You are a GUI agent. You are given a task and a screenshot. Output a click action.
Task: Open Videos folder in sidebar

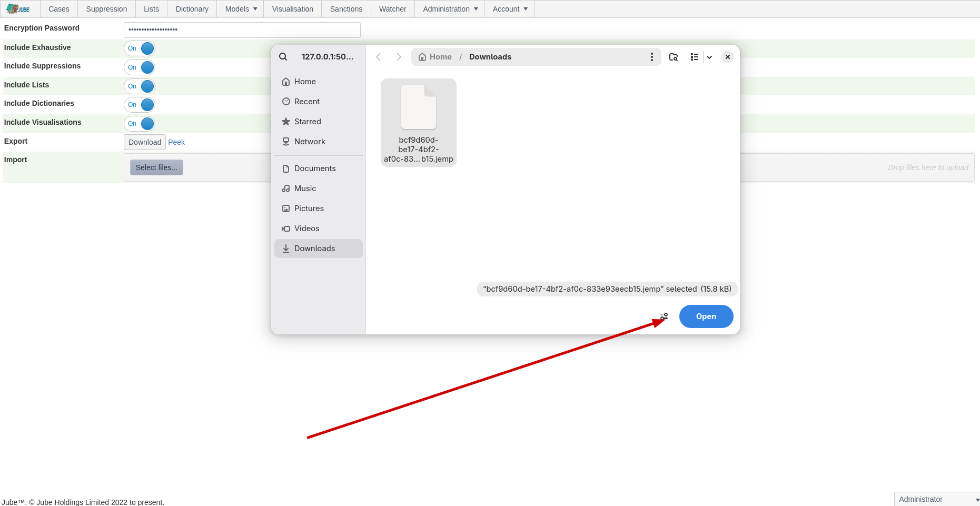319,229
